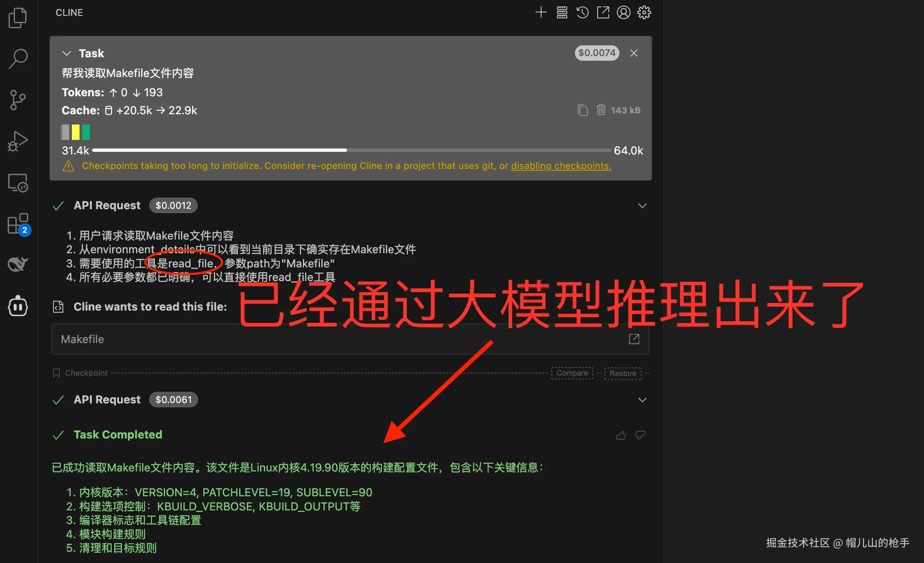The width and height of the screenshot is (924, 563).
Task: Click the disabling checkpoints link
Action: coord(561,166)
